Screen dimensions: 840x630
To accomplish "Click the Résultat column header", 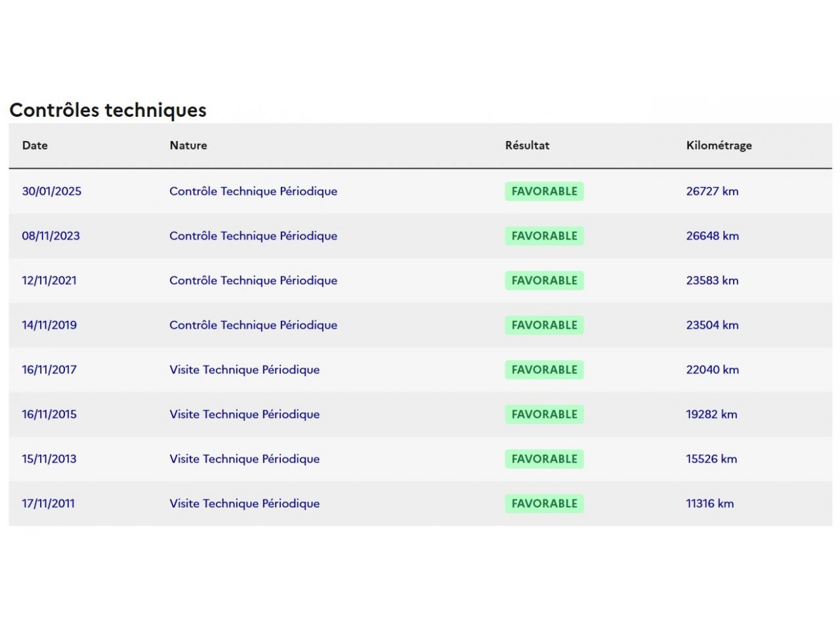I will pos(527,145).
